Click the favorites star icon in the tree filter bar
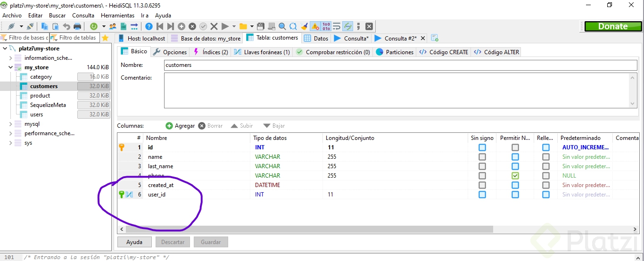644x261 pixels. click(105, 38)
